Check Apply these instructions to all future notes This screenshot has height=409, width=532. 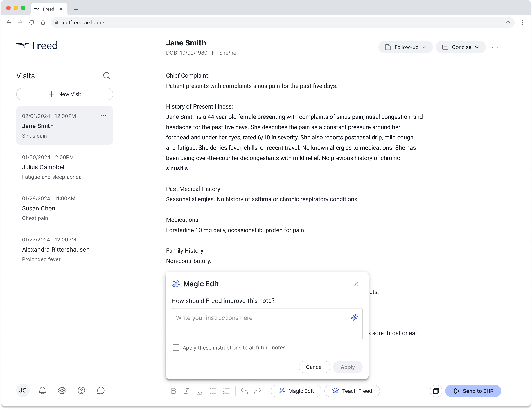[176, 347]
